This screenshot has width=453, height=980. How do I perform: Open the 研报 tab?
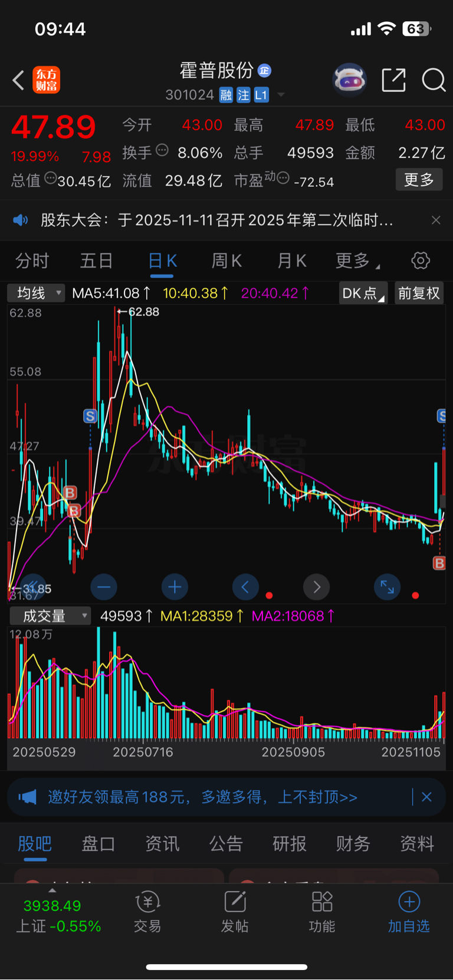pyautogui.click(x=290, y=844)
